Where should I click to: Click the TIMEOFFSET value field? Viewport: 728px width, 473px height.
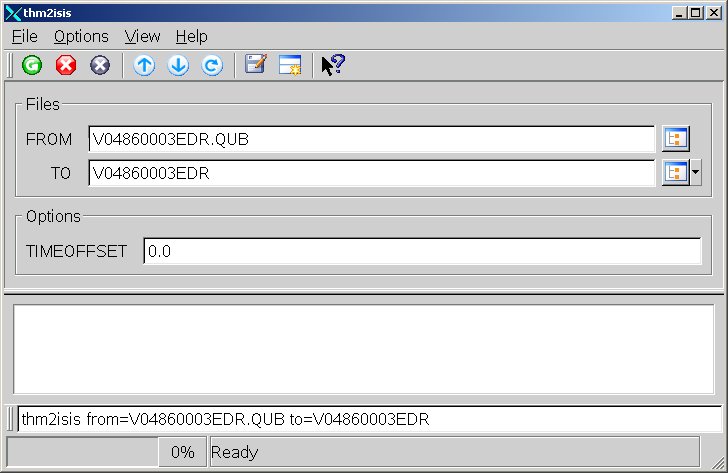(x=422, y=252)
